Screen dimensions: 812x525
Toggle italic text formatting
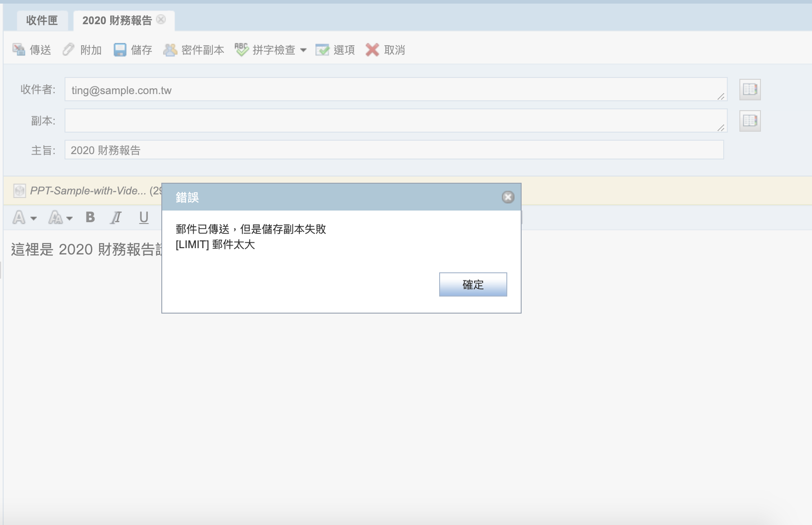click(116, 218)
